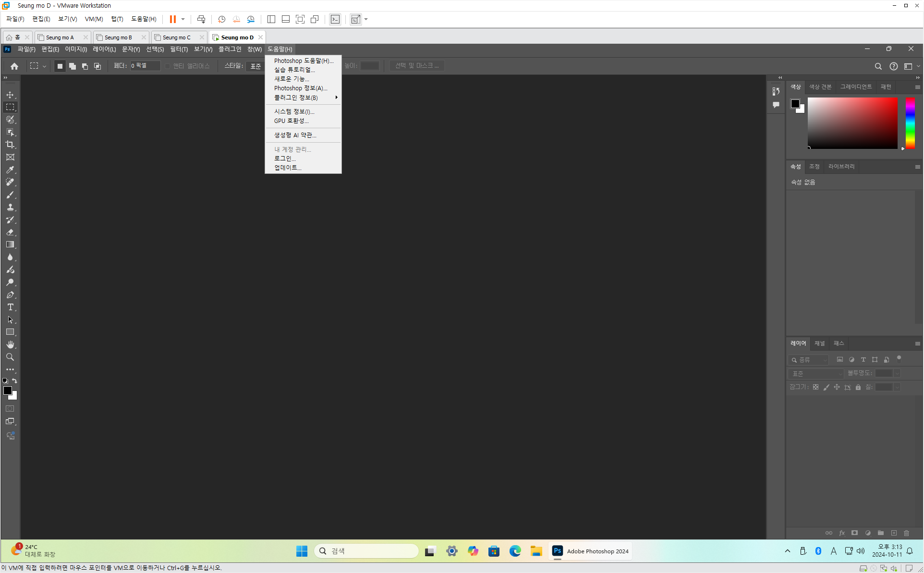Select the Brush tool

tap(10, 195)
